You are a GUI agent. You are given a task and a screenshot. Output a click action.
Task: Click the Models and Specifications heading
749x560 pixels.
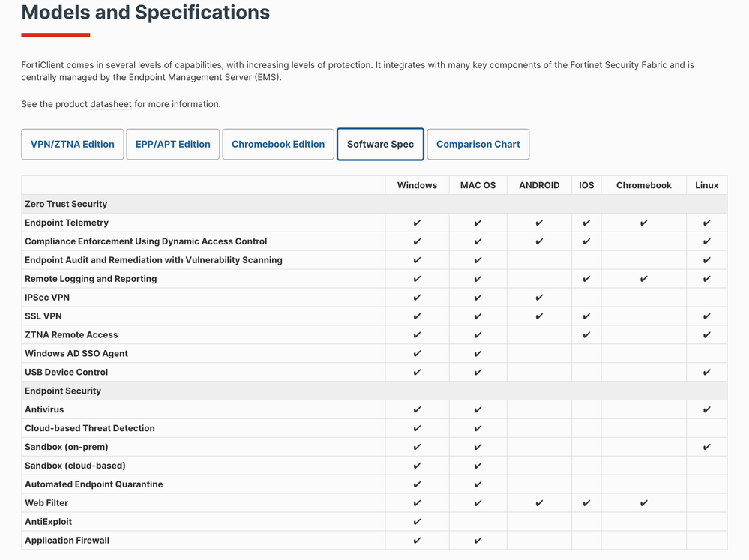pos(145,13)
